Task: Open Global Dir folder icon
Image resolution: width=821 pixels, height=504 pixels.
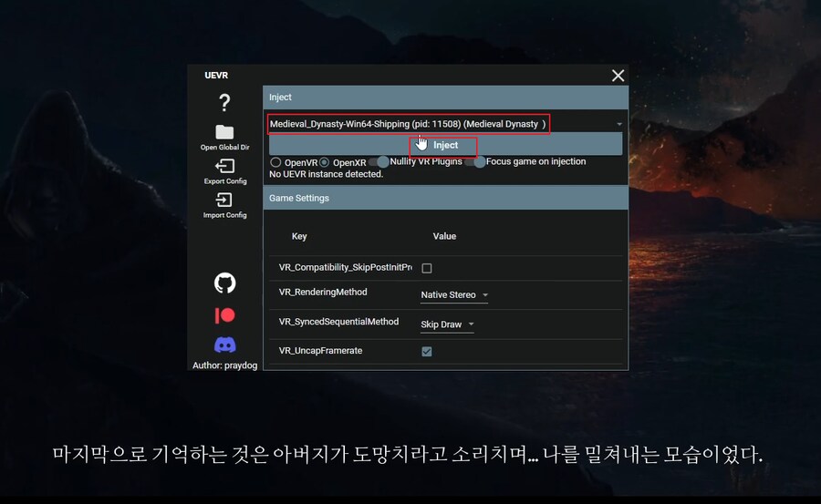Action: point(224,133)
